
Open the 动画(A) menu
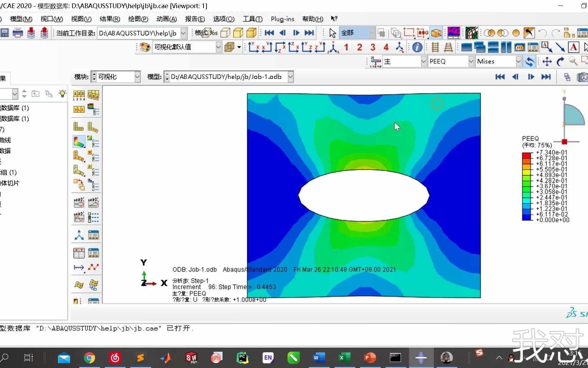[167, 19]
